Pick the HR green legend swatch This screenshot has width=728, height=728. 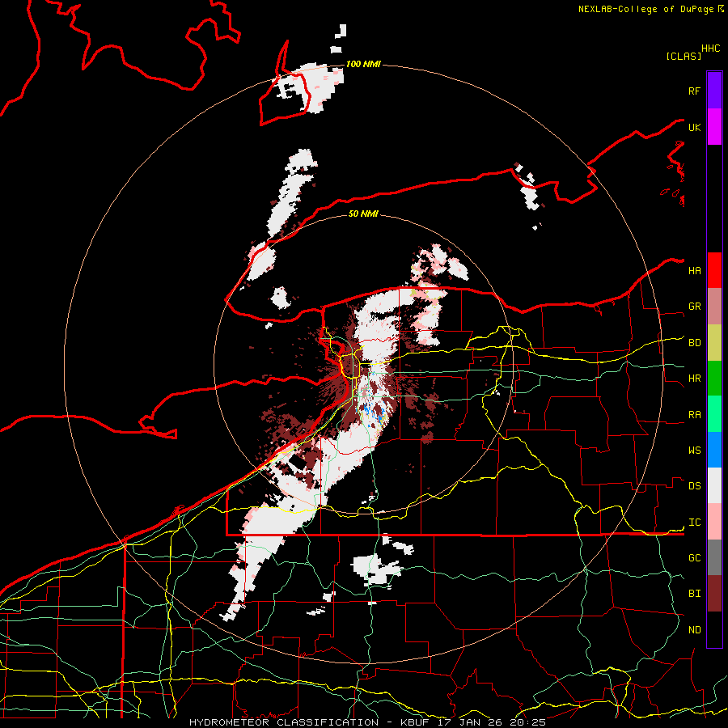coord(714,378)
